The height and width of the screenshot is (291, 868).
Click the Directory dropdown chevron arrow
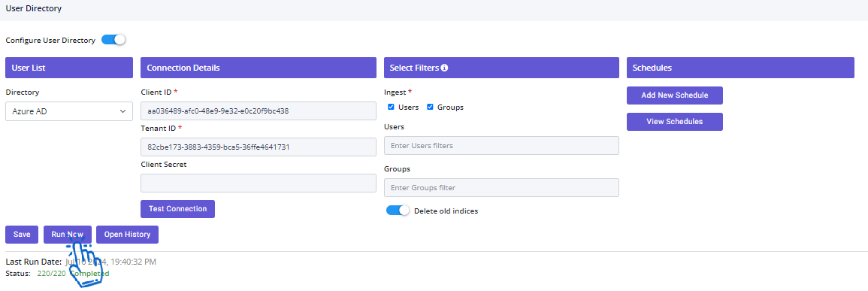(x=123, y=111)
